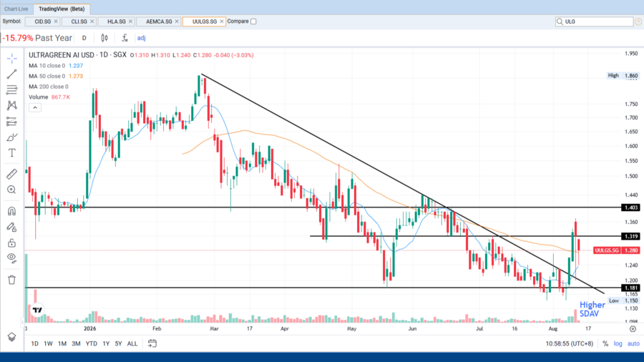Click the trash icon to remove drawings
This screenshot has height=362, width=644.
(x=11, y=280)
